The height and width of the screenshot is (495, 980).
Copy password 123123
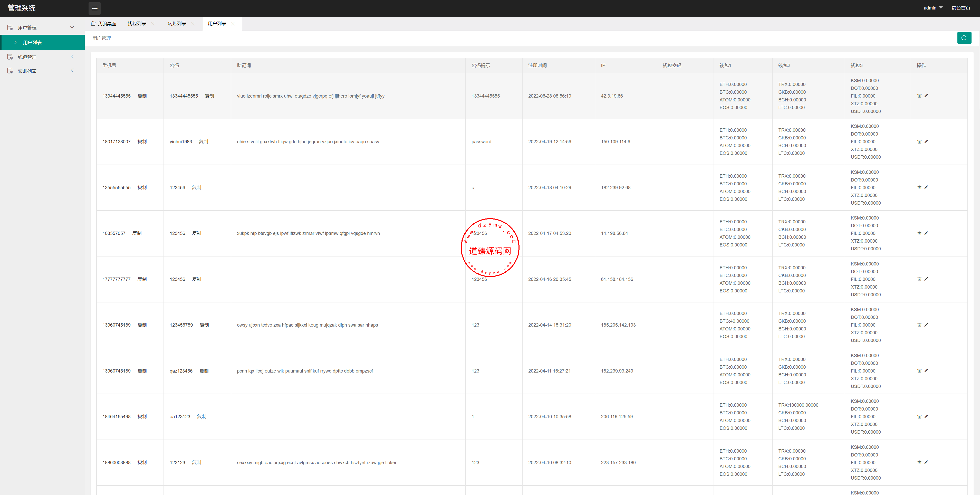click(196, 463)
